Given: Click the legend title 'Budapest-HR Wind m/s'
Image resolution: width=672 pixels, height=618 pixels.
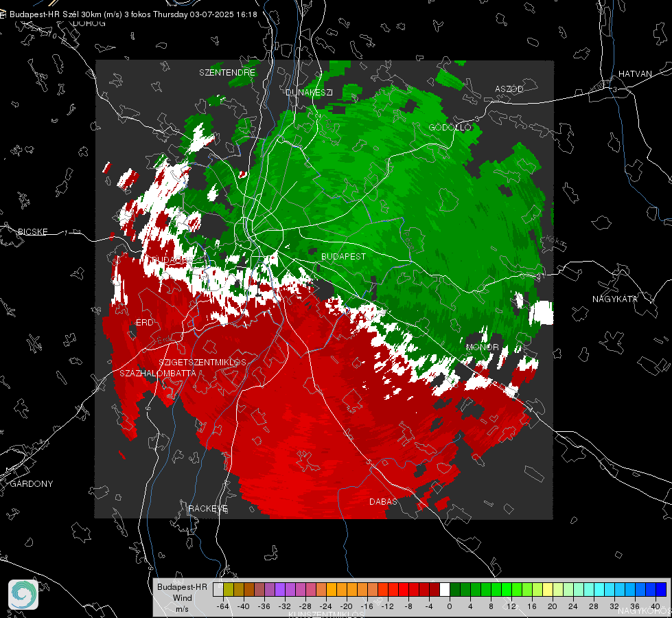Looking at the screenshot, I should point(182,597).
